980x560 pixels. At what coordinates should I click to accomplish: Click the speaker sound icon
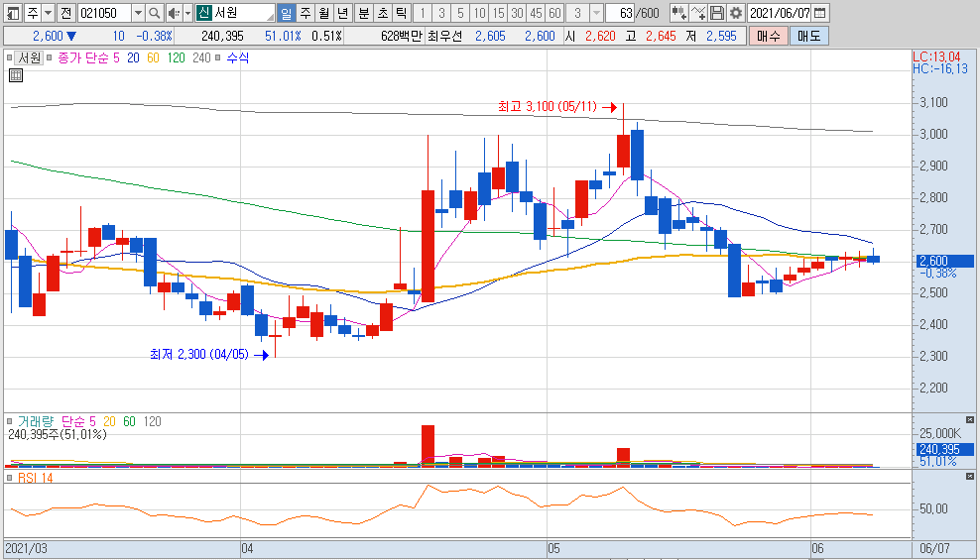pyautogui.click(x=175, y=13)
